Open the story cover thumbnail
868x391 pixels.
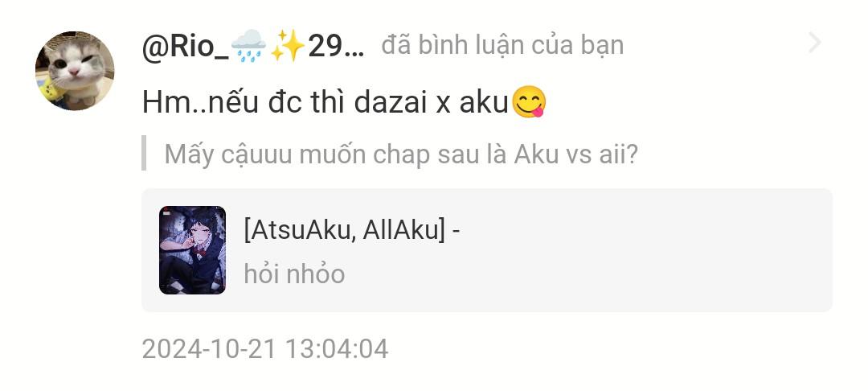click(192, 249)
